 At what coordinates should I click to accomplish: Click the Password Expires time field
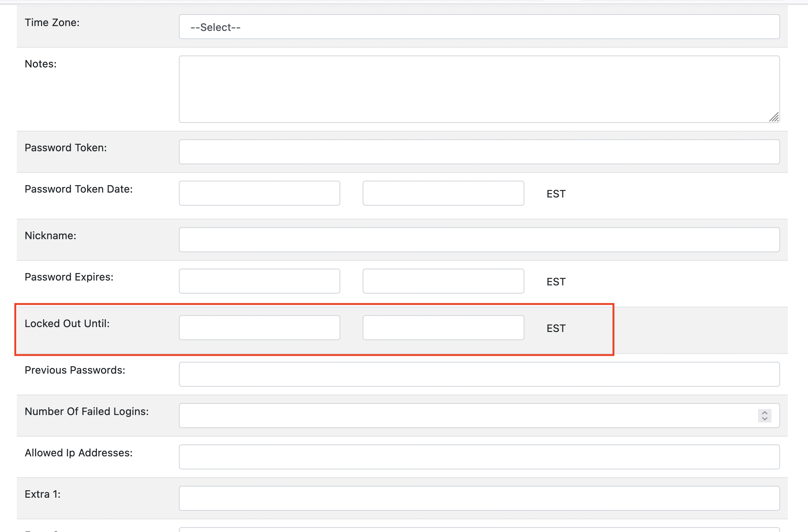coord(443,281)
